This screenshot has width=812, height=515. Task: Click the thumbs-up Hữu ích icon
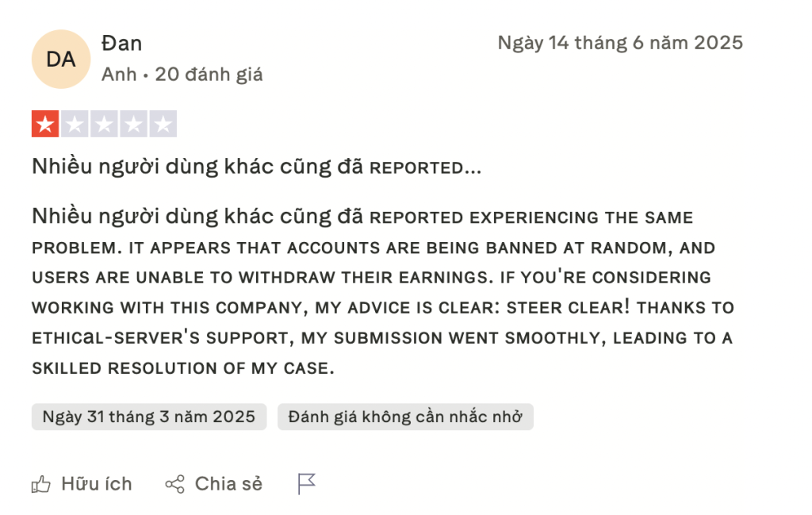point(40,484)
